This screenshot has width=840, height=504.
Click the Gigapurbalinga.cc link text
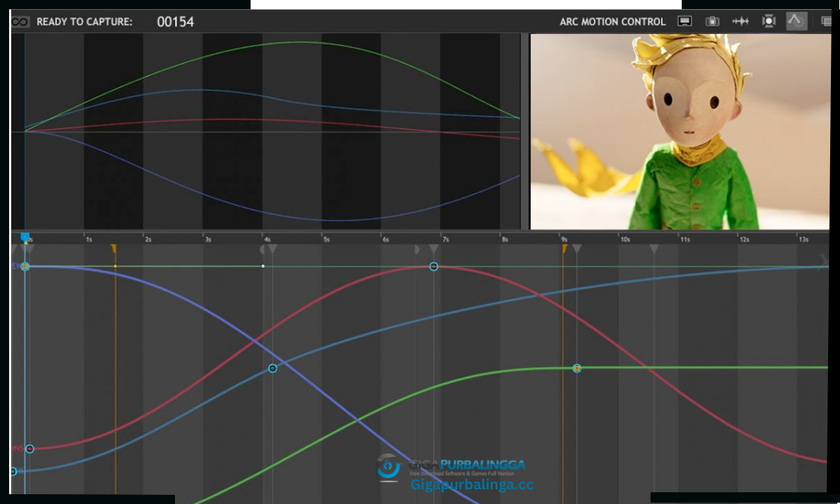(x=472, y=484)
